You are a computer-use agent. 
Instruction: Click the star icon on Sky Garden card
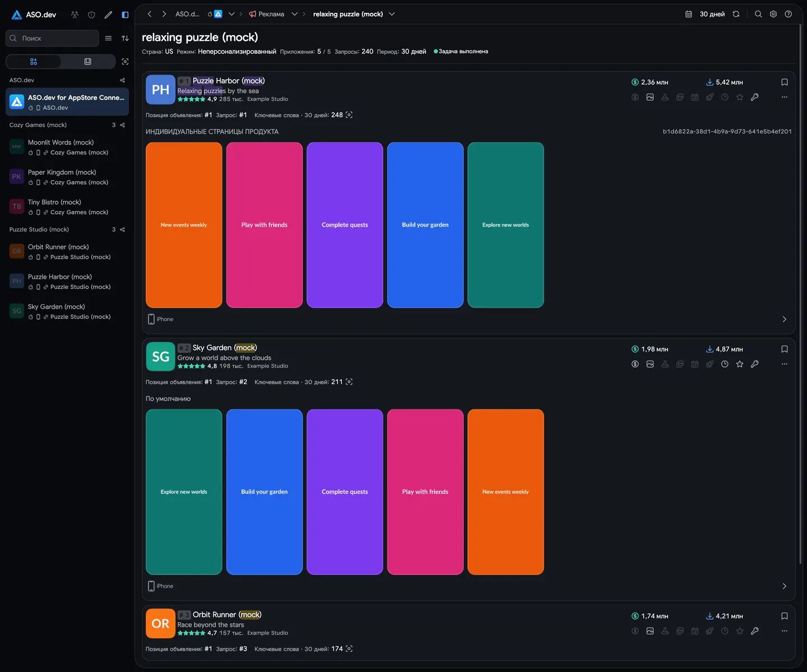click(x=740, y=364)
